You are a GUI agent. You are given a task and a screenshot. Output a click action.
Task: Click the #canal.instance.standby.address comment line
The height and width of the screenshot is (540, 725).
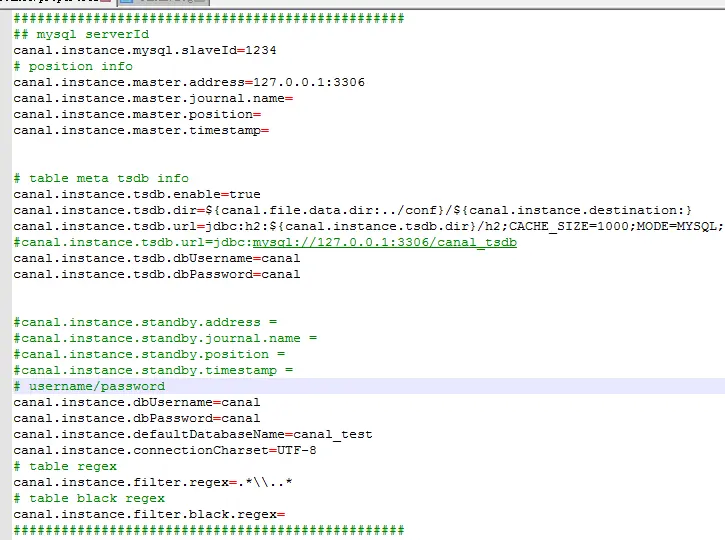coord(145,322)
